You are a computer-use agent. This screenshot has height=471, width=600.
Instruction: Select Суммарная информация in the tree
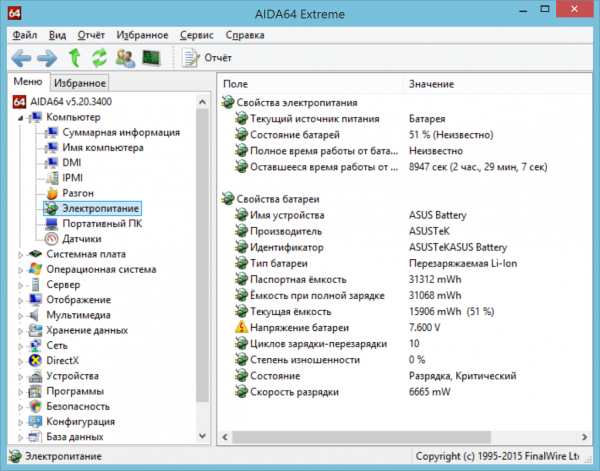(121, 132)
